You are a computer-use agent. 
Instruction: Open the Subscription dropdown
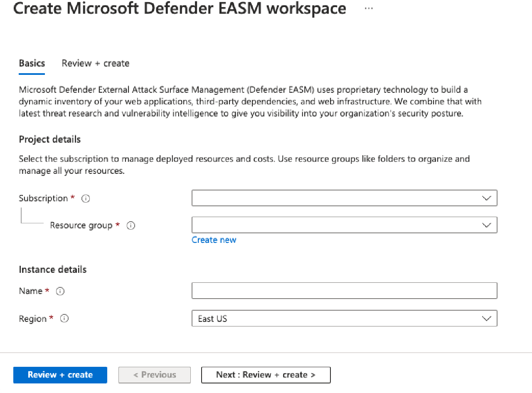(344, 198)
